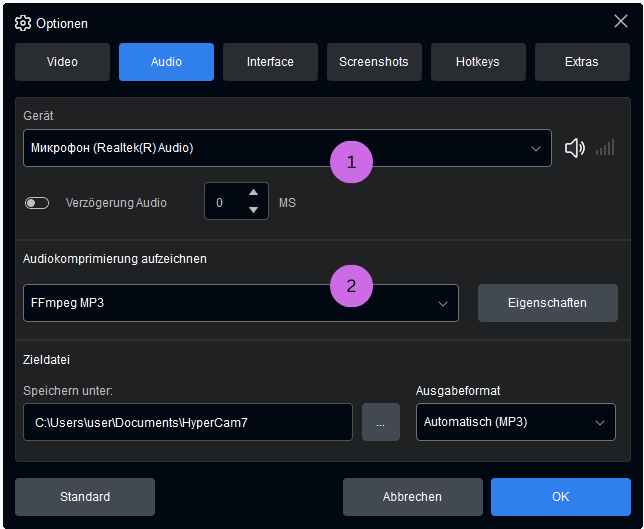Click the audio level bars indicator
644x529 pixels.
pos(604,148)
